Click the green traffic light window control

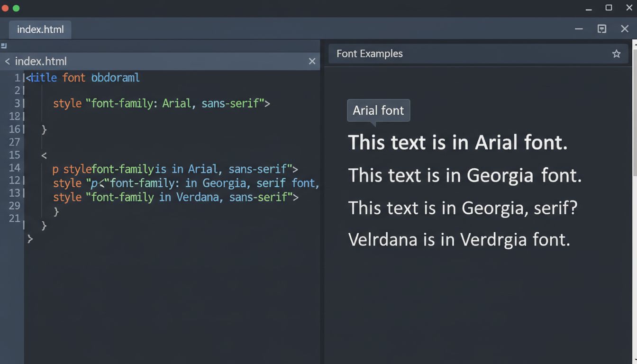(x=16, y=8)
